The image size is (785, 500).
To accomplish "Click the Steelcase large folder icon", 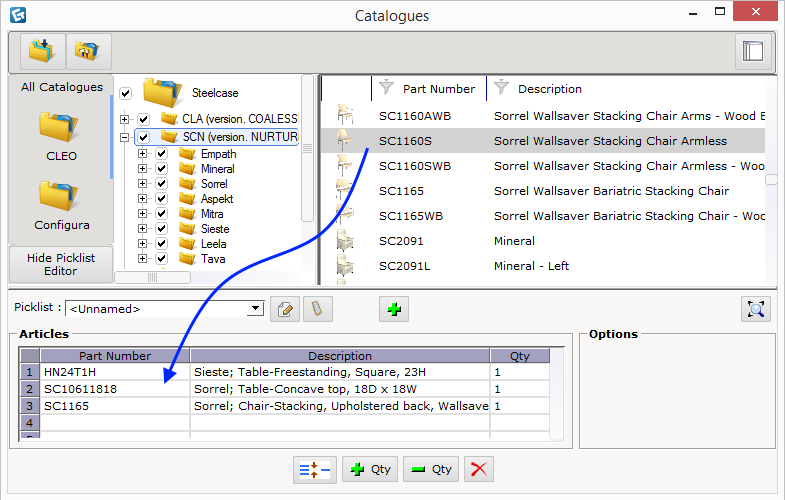I will (162, 92).
